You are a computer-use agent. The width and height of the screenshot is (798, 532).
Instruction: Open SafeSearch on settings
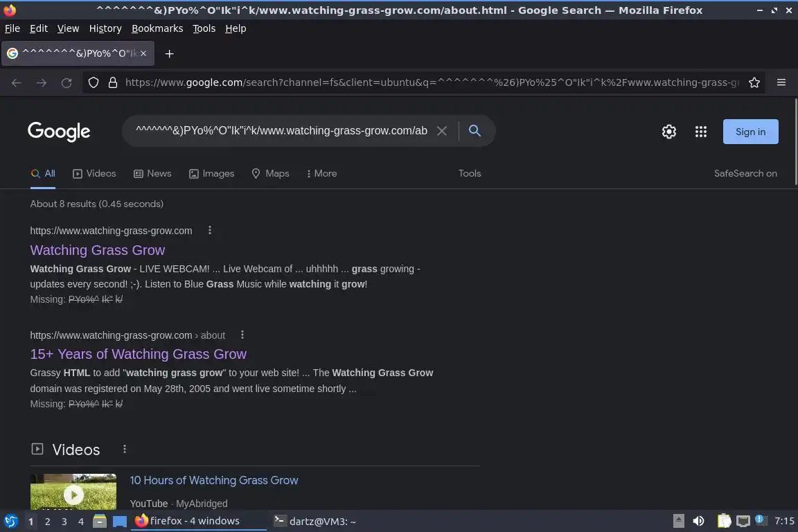pyautogui.click(x=745, y=174)
